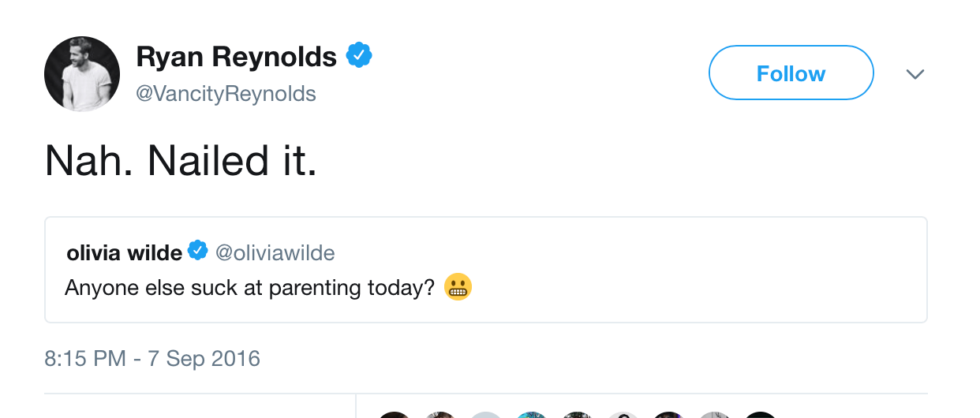
Task: Click olivia wilde's verified badge
Action: 198,252
